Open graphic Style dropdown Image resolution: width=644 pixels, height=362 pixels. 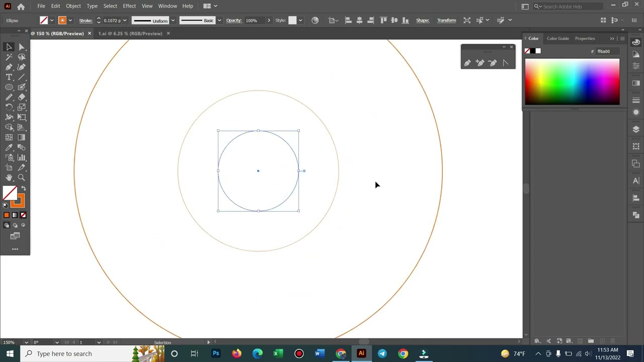coord(300,20)
